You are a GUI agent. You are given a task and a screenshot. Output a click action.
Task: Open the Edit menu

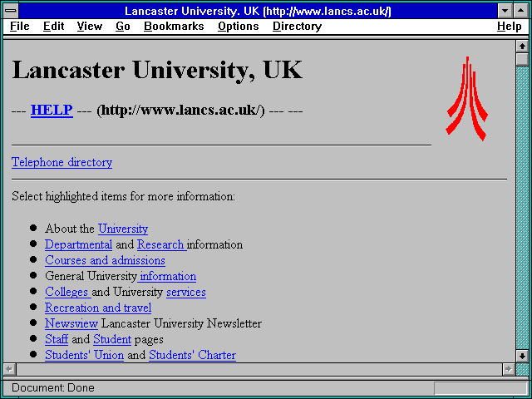[x=53, y=26]
